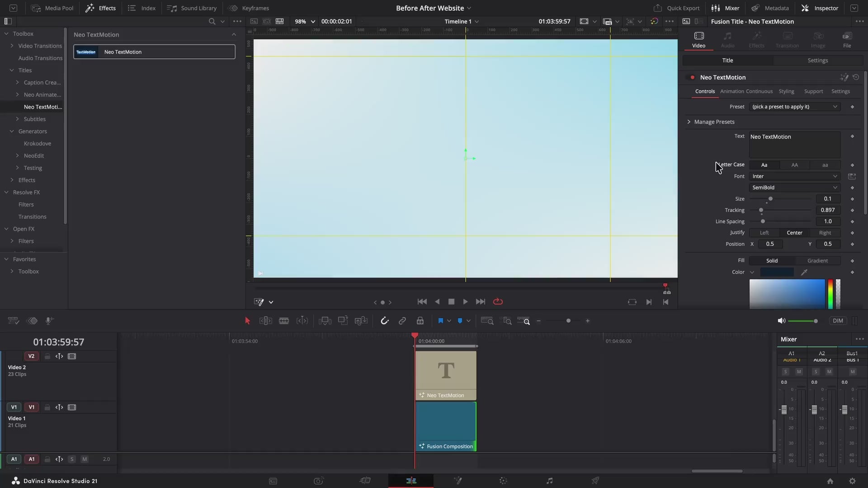
Task: Click the font browser icon beside Inter
Action: pyautogui.click(x=852, y=176)
